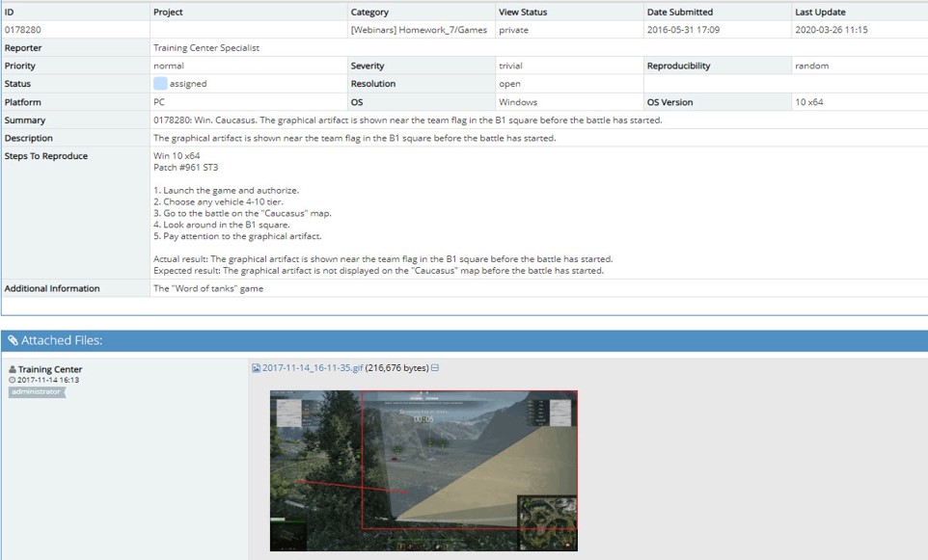Viewport: 928px width, 560px height.
Task: Select the Patch #961 ST3 line
Action: pos(186,168)
